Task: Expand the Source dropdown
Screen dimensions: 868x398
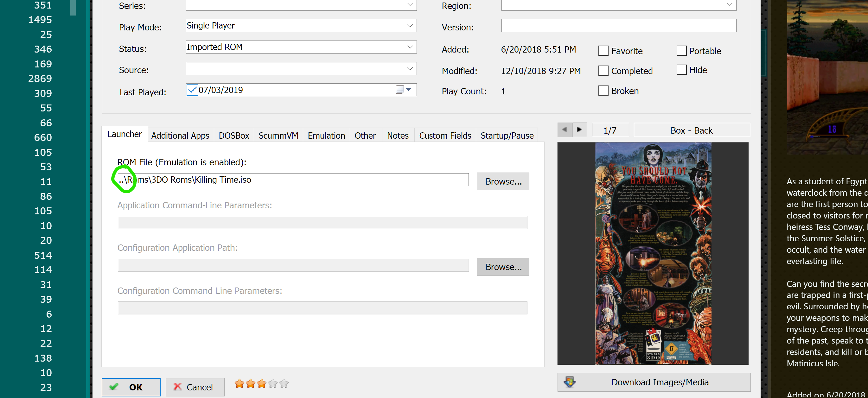Action: [x=410, y=69]
